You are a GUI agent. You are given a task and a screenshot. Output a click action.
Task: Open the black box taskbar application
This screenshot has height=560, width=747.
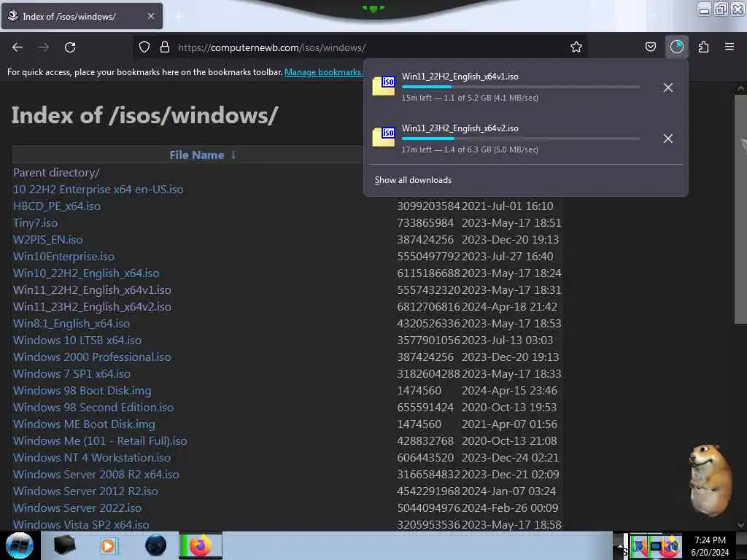click(64, 545)
